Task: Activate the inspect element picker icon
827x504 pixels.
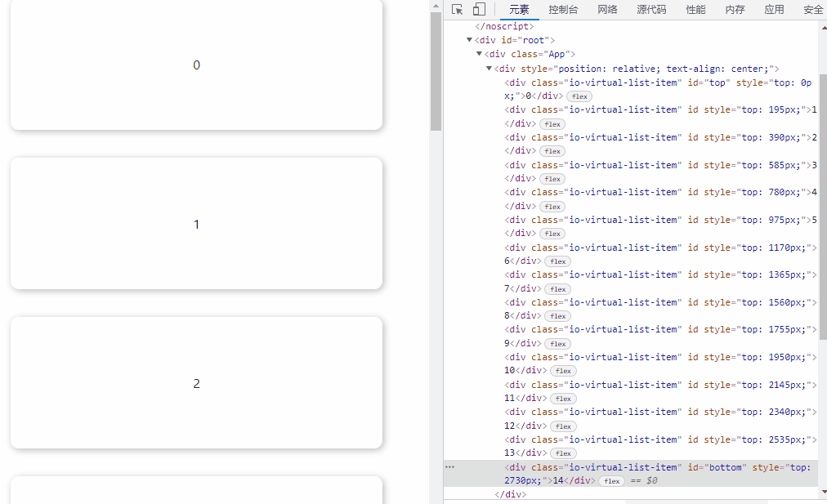Action: coord(458,10)
